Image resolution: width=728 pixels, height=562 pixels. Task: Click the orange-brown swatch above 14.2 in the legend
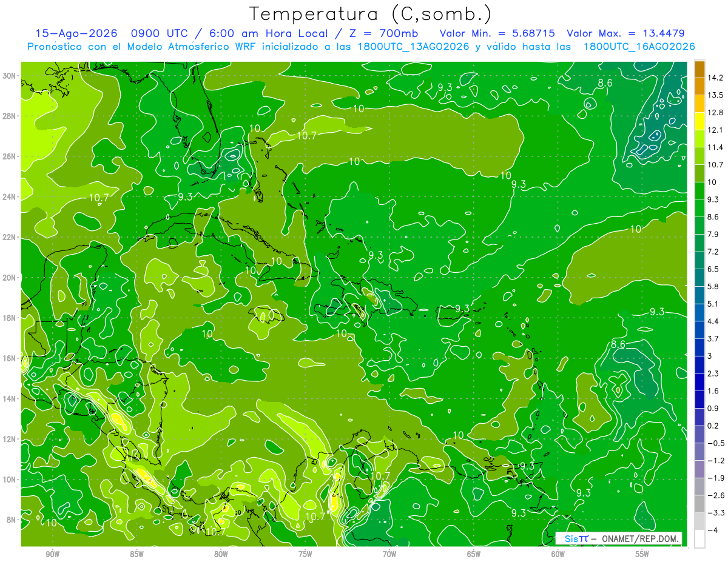[x=699, y=69]
